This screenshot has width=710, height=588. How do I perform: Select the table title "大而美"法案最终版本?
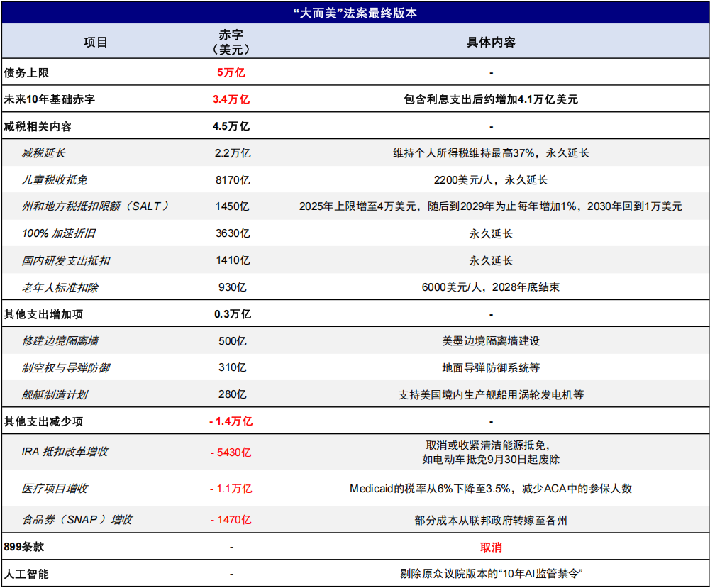pos(355,11)
